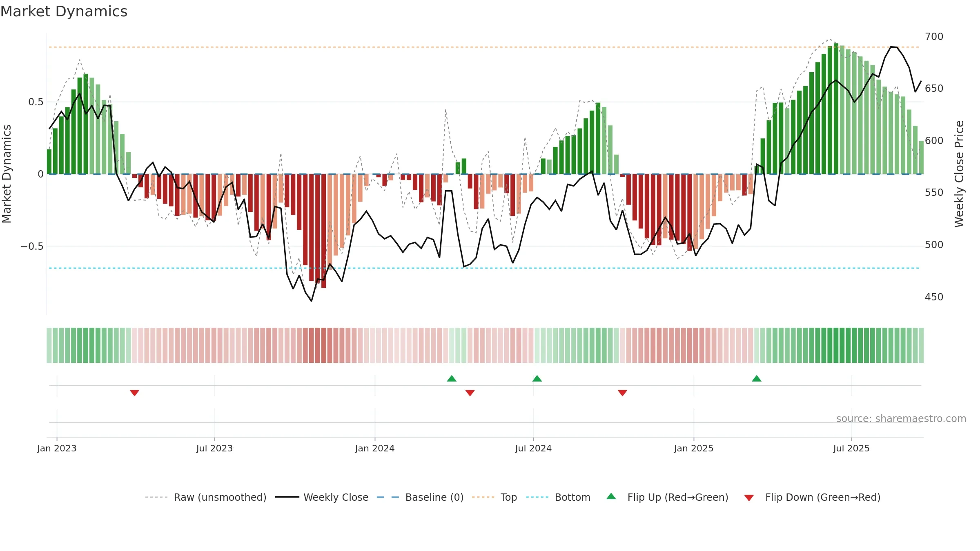Toggle the Weekly Close legend entry
Image resolution: width=980 pixels, height=551 pixels.
coord(322,497)
